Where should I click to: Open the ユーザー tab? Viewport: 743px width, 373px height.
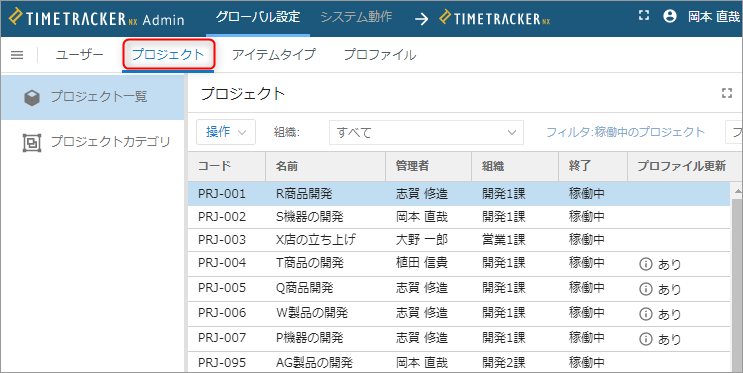(79, 55)
